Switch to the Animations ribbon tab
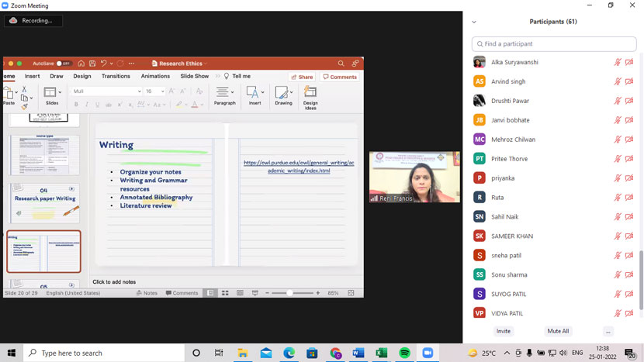 tap(155, 76)
